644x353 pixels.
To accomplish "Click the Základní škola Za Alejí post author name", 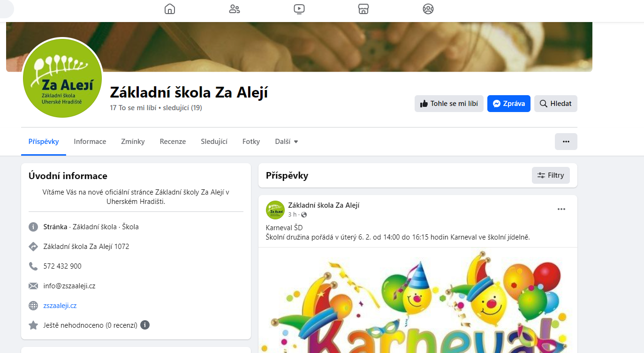I will tap(324, 205).
